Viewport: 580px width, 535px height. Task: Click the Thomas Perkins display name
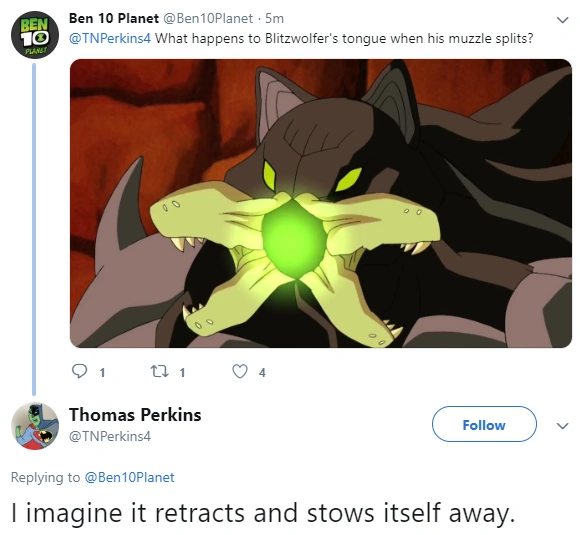135,415
